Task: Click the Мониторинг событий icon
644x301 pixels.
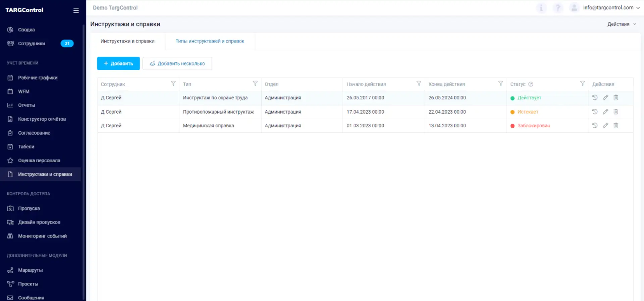Action: click(10, 236)
